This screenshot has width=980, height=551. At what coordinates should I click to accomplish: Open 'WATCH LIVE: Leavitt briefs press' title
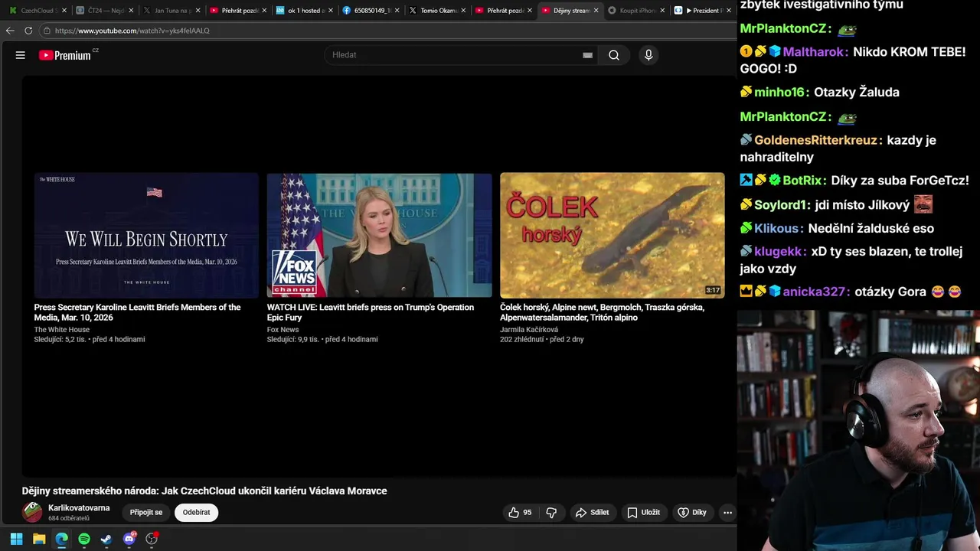(371, 312)
